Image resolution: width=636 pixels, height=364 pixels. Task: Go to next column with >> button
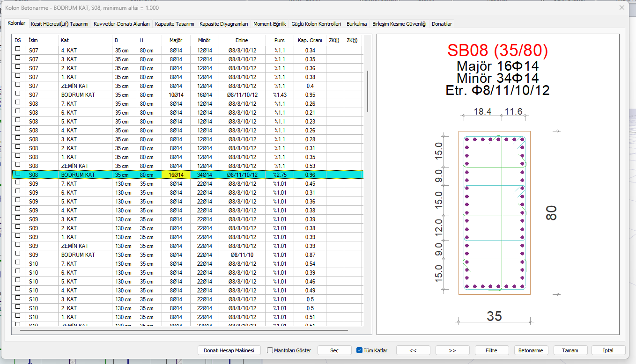452,350
